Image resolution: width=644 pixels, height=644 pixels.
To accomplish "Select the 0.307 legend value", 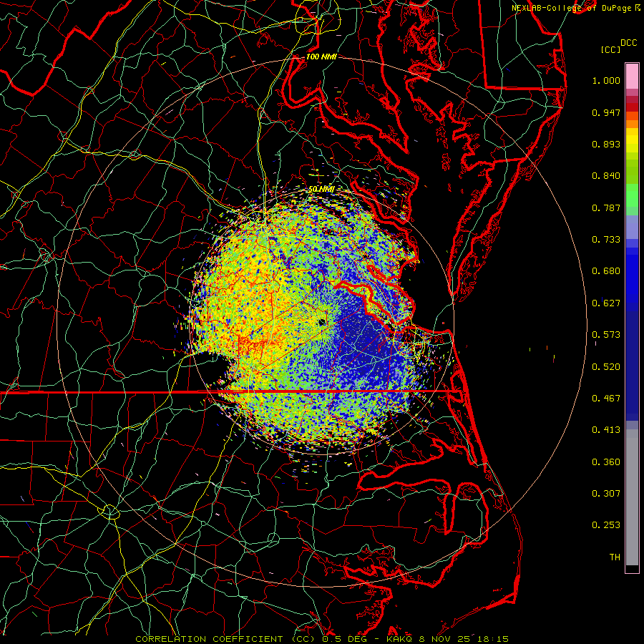I will (606, 494).
